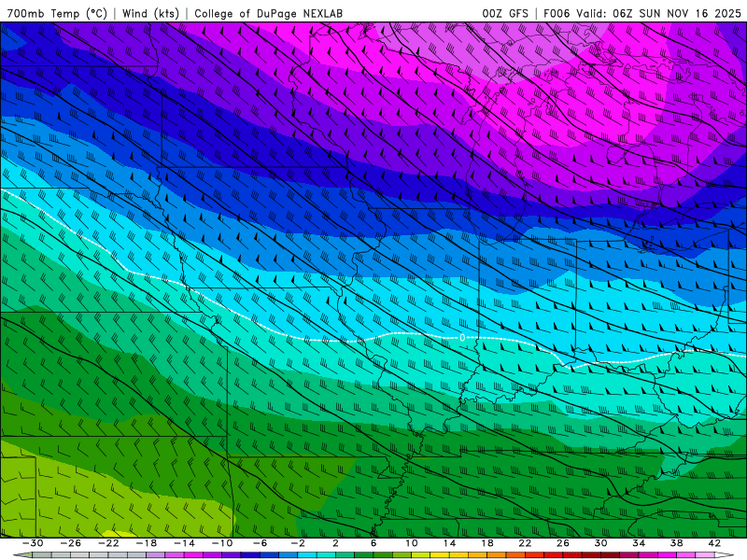This screenshot has height=560, width=747.
Task: Click 'College of DuPage NEXLAB' header text
Action: (x=268, y=13)
